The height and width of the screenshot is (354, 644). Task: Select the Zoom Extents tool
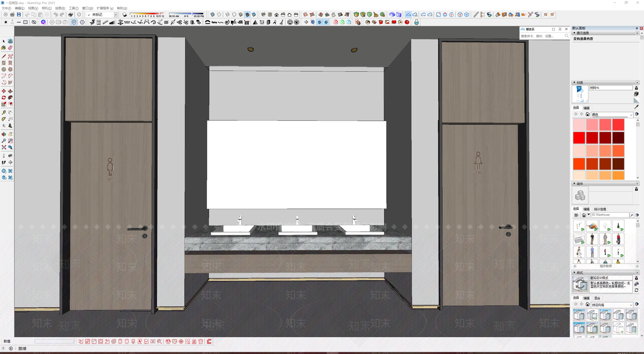point(4,147)
